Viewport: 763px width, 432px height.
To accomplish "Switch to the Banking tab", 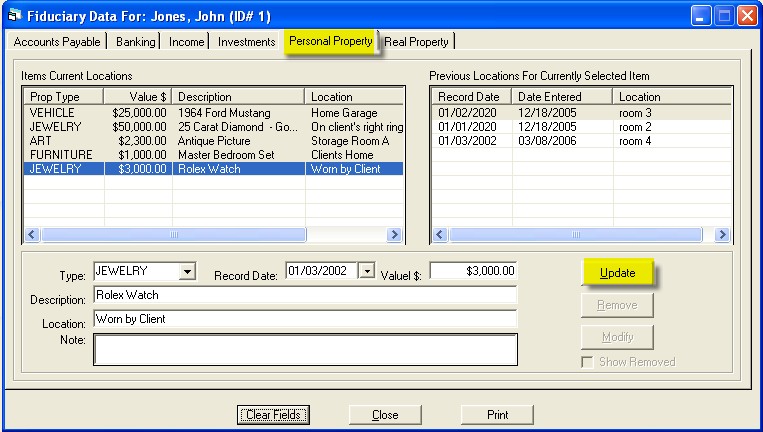I will pyautogui.click(x=135, y=42).
